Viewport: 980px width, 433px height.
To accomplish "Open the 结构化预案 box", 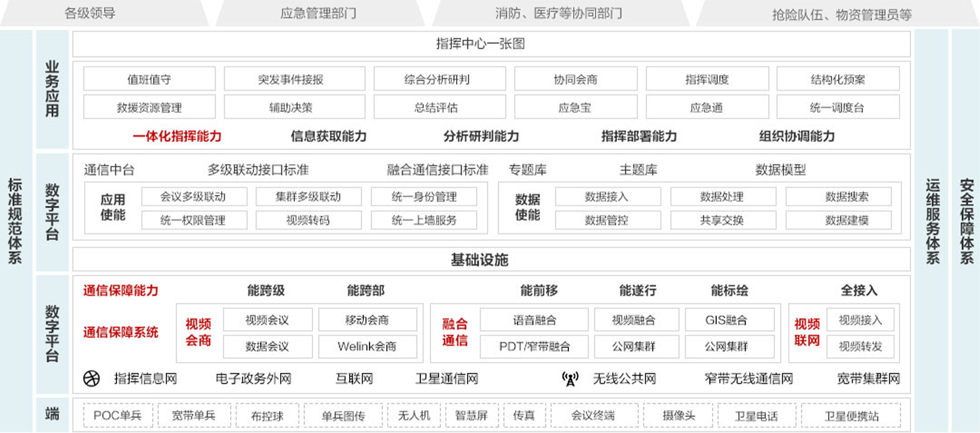I will (838, 79).
